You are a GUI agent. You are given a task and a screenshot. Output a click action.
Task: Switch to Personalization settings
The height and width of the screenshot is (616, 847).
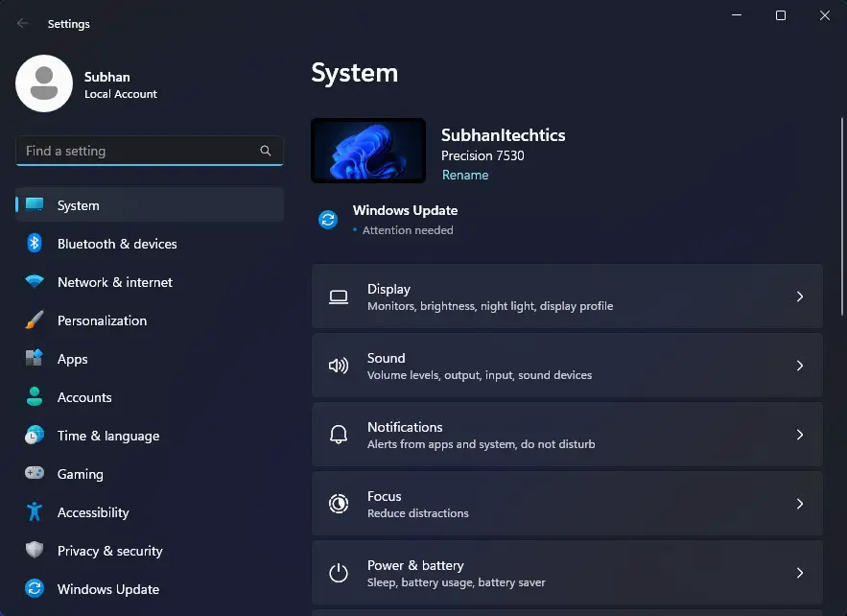click(x=150, y=320)
